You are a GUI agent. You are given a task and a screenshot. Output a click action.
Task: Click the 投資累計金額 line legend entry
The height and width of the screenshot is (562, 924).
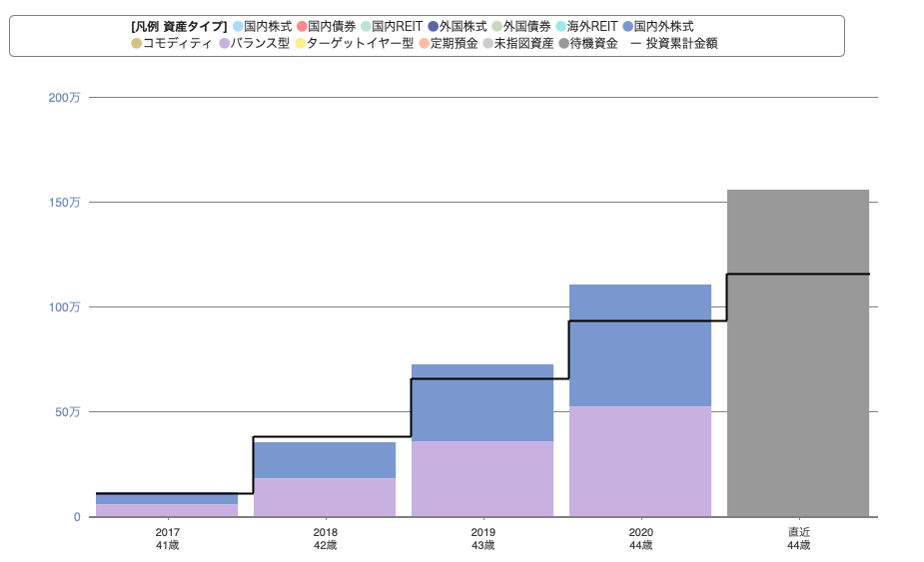click(674, 44)
